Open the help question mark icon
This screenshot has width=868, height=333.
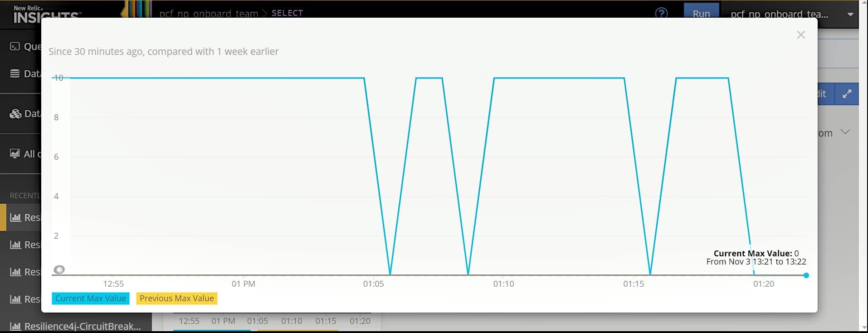pyautogui.click(x=661, y=13)
